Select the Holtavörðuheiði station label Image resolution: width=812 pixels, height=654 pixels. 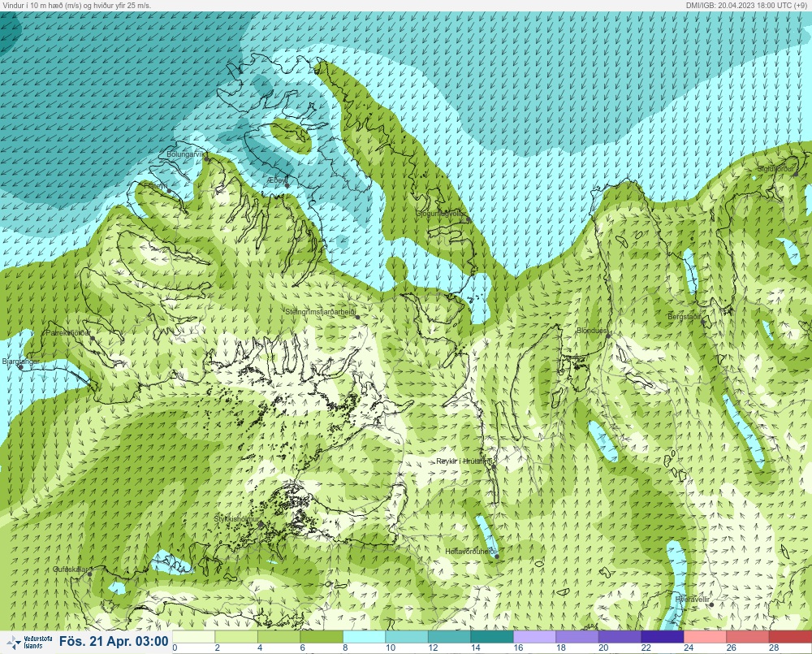[x=471, y=552]
